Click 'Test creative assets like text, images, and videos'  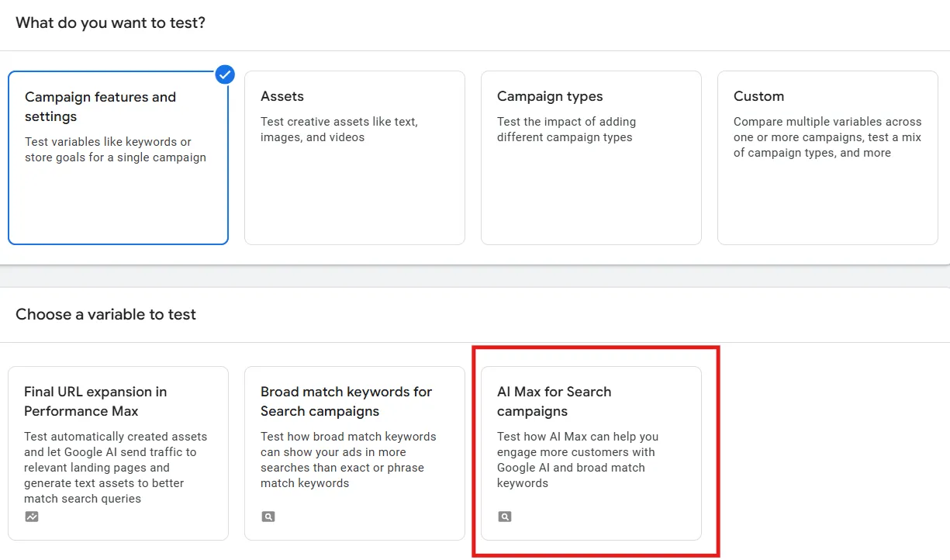click(339, 130)
